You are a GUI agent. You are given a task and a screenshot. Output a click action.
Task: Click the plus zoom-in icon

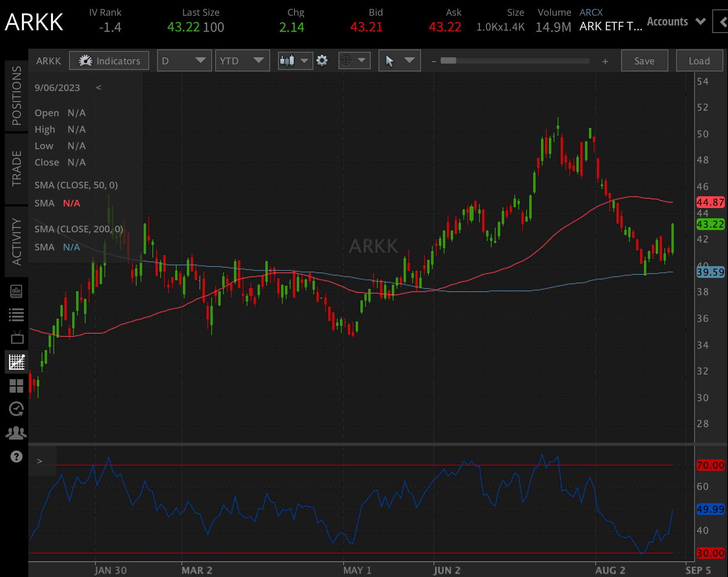[x=605, y=61]
